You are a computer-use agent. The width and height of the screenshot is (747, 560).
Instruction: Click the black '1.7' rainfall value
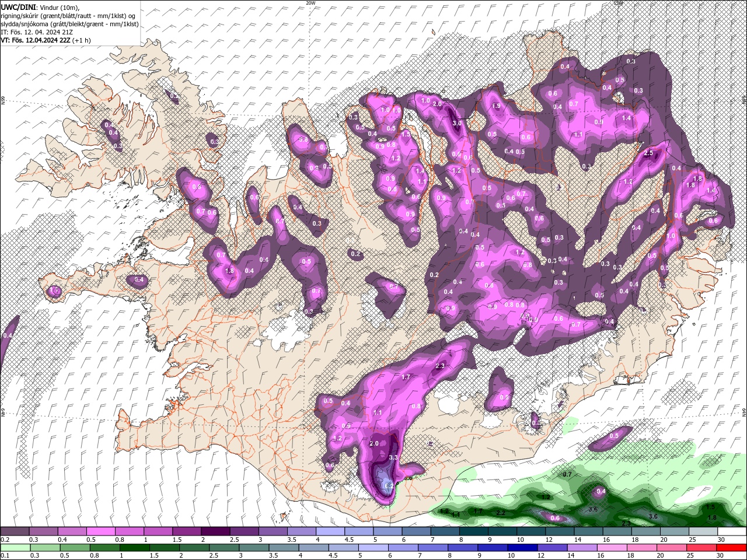pyautogui.click(x=478, y=511)
